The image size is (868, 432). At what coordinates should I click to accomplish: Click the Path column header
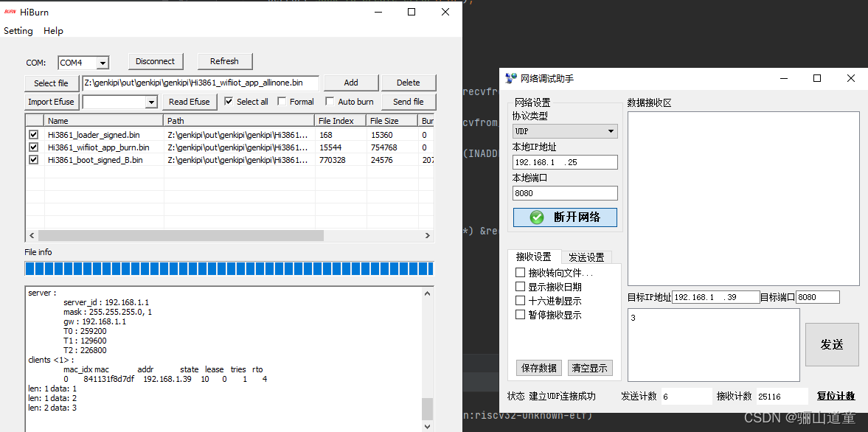tap(239, 121)
